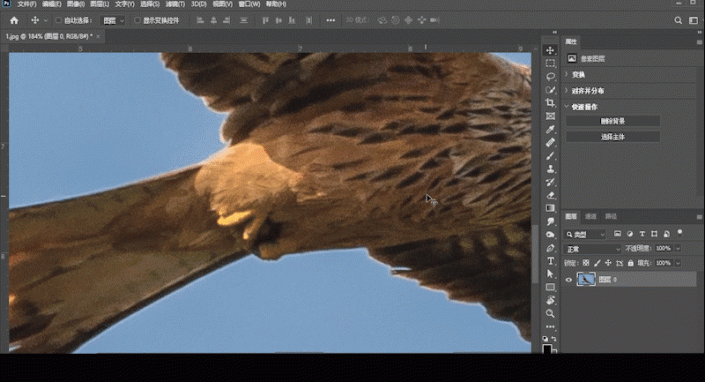Select the Quick Selection tool
The image size is (705, 382).
(550, 90)
